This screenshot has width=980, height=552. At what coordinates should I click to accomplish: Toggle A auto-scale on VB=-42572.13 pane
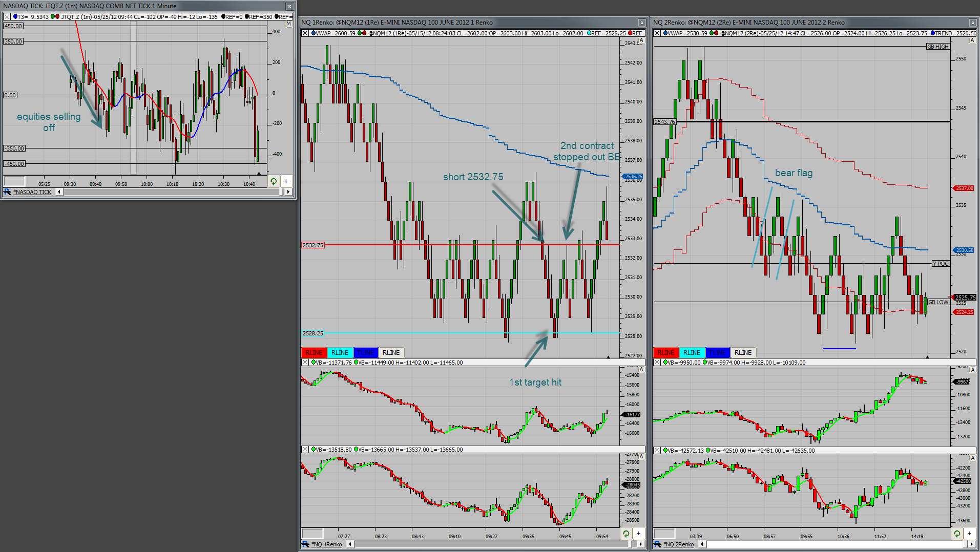click(973, 457)
